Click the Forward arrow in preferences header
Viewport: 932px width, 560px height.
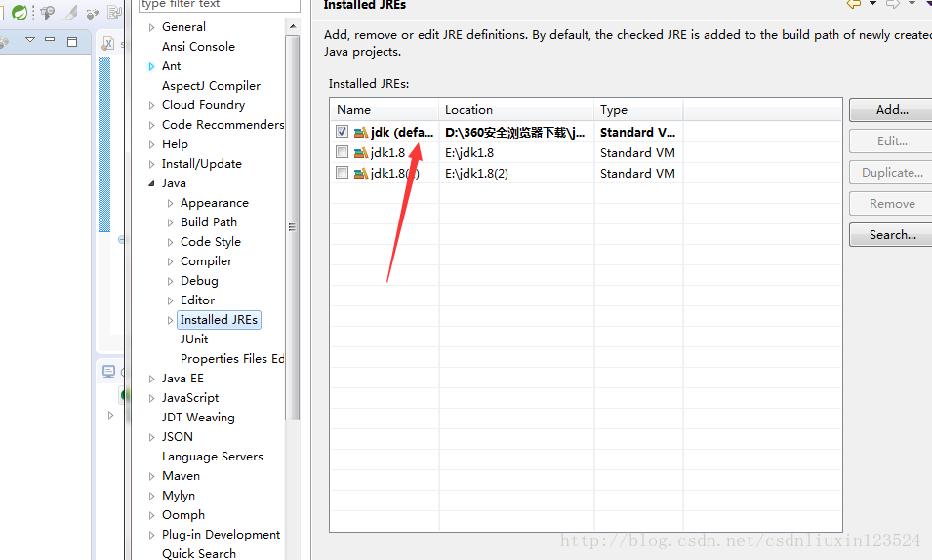[893, 4]
